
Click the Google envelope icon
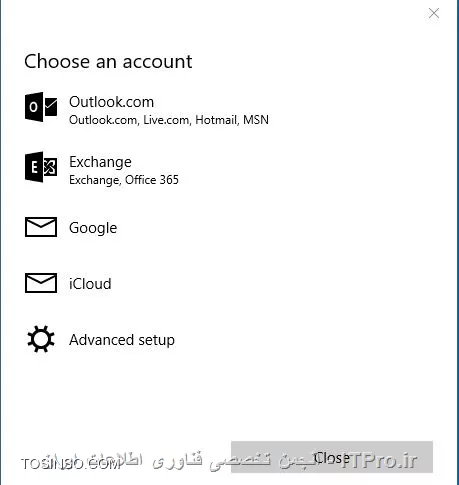(41, 227)
